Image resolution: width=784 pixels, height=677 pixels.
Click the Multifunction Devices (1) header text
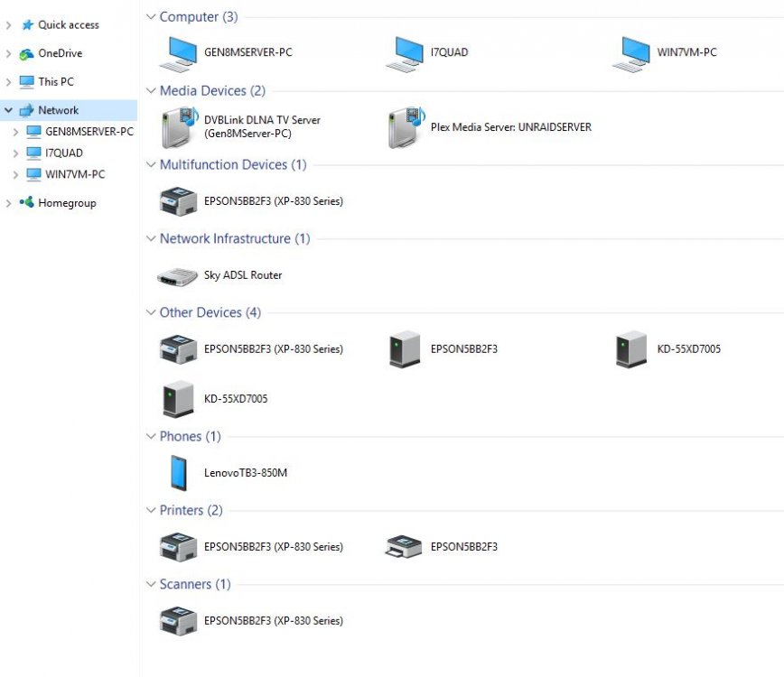(233, 164)
